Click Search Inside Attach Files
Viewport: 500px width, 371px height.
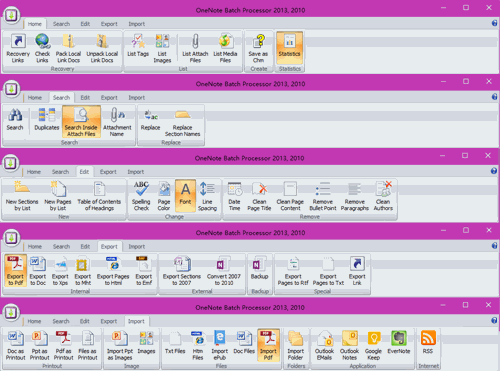click(81, 122)
